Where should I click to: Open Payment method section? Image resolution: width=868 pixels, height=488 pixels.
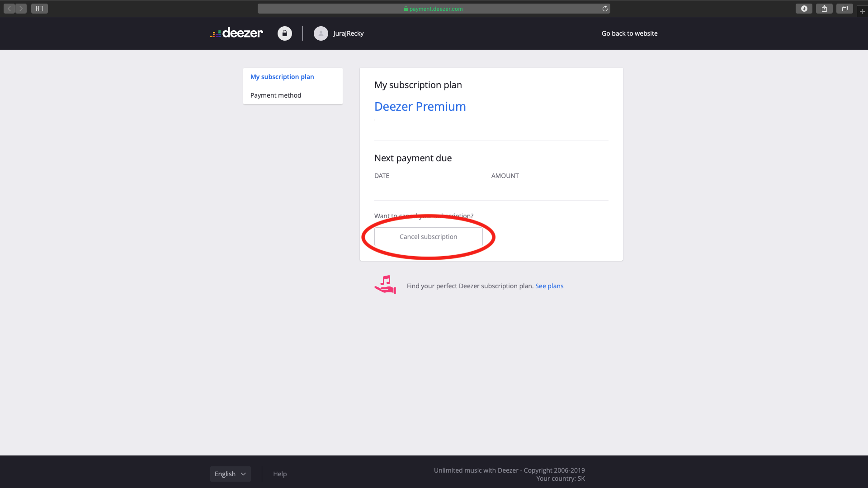point(293,95)
